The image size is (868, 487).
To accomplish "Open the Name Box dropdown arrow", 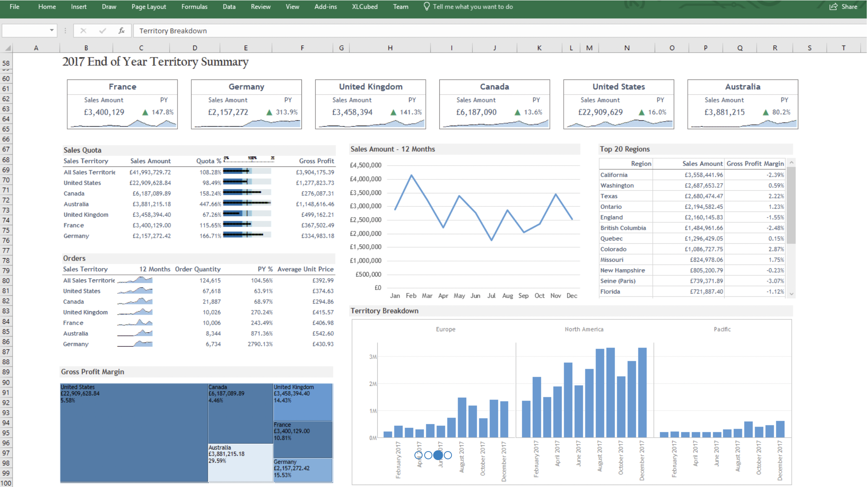I will [x=52, y=30].
